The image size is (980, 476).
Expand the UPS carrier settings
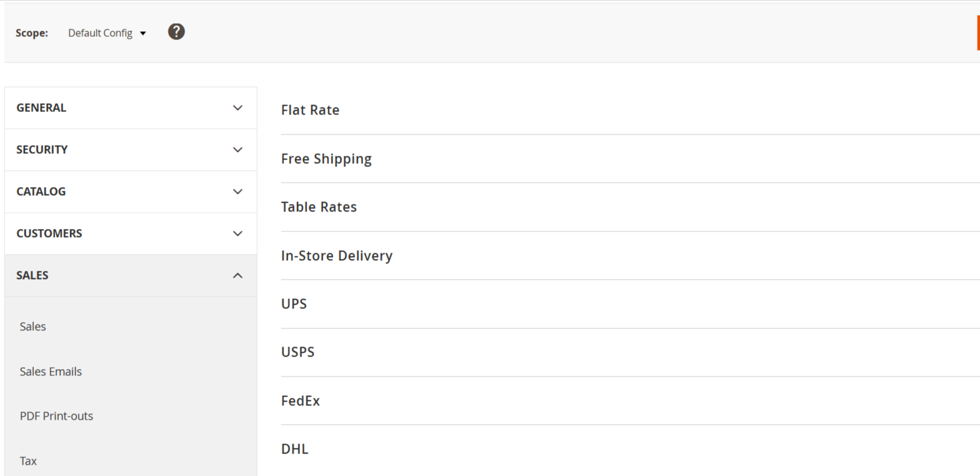click(x=294, y=304)
